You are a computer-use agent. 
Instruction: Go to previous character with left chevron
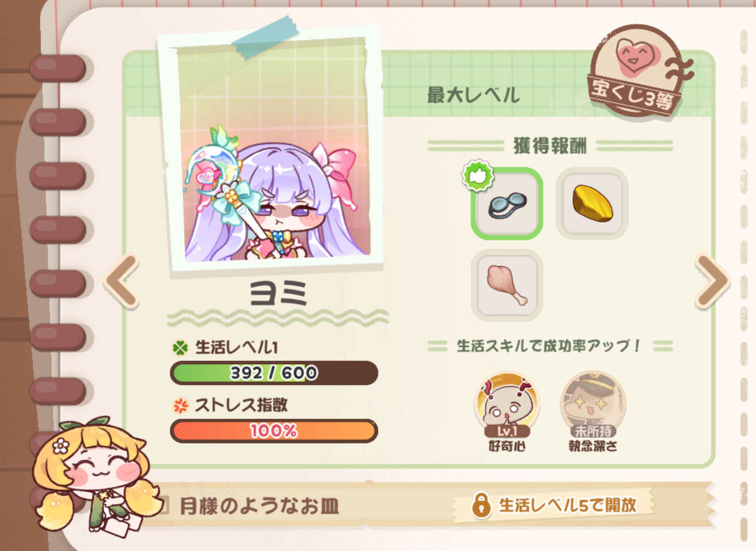122,281
